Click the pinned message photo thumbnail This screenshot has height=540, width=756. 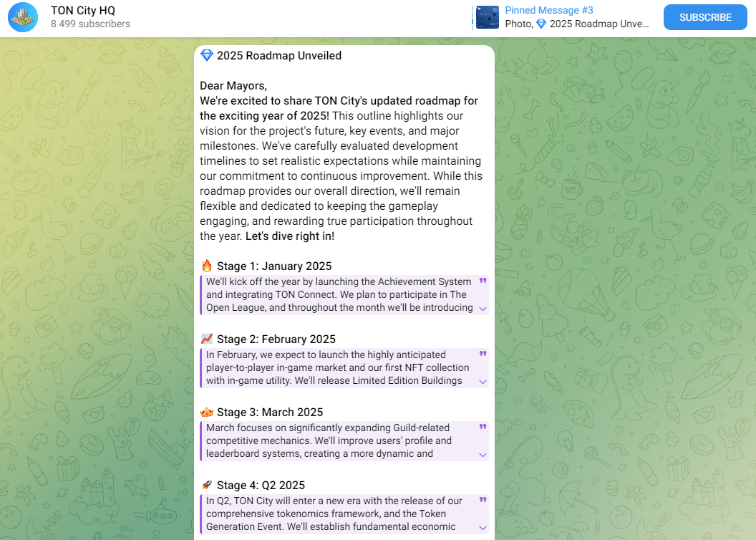(x=488, y=17)
